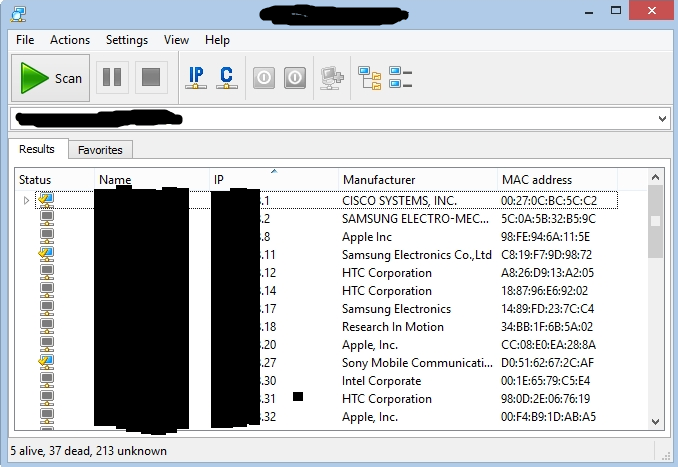
Task: Open the File menu
Action: (25, 40)
